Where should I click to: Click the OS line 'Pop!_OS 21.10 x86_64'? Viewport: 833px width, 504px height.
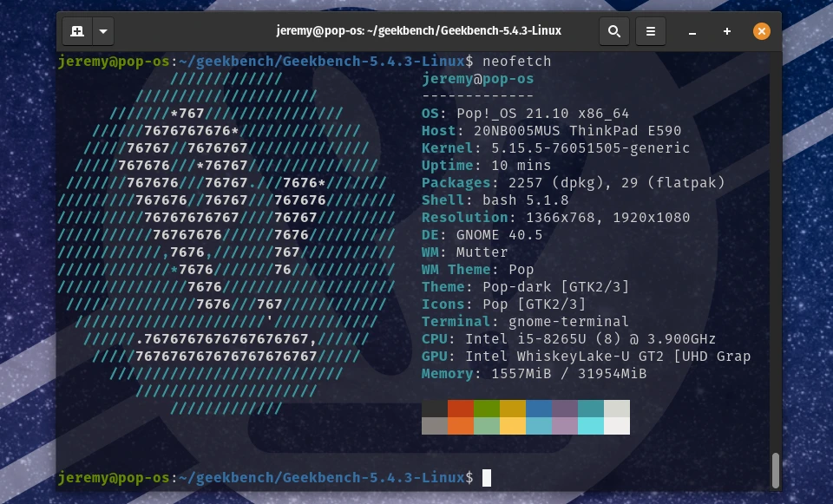pyautogui.click(x=542, y=114)
